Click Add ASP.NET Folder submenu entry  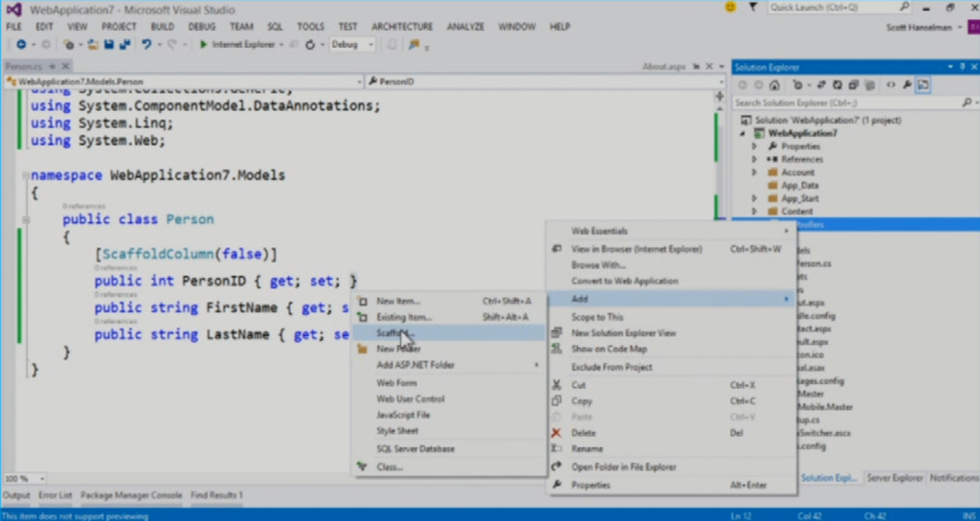coord(450,365)
